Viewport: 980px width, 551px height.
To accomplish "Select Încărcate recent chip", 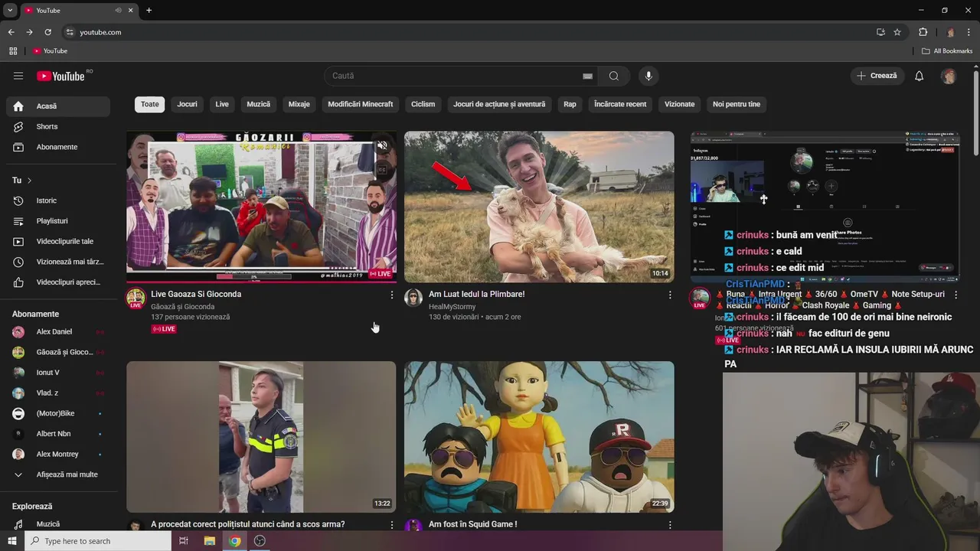I will (x=620, y=104).
